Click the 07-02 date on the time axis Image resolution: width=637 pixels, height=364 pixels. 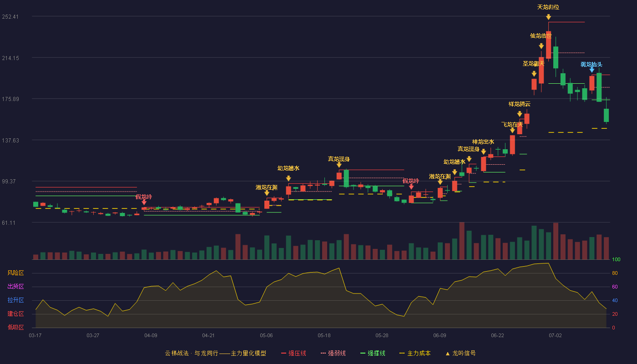(555, 335)
